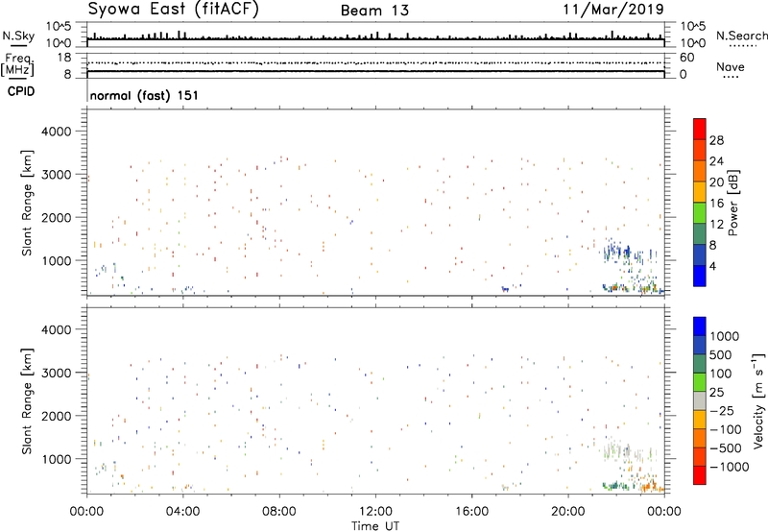Click the '60' tick on the Nave axis
The height and width of the screenshot is (532, 768).
686,58
